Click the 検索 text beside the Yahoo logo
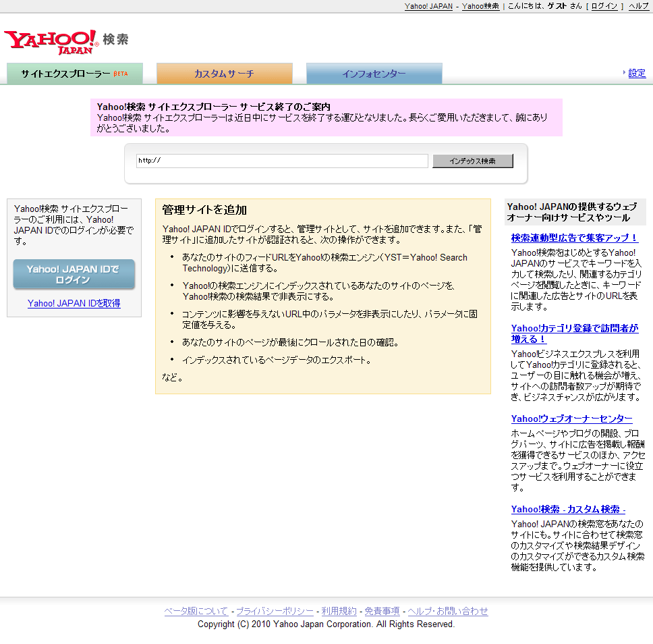This screenshot has width=653, height=644. [x=115, y=39]
